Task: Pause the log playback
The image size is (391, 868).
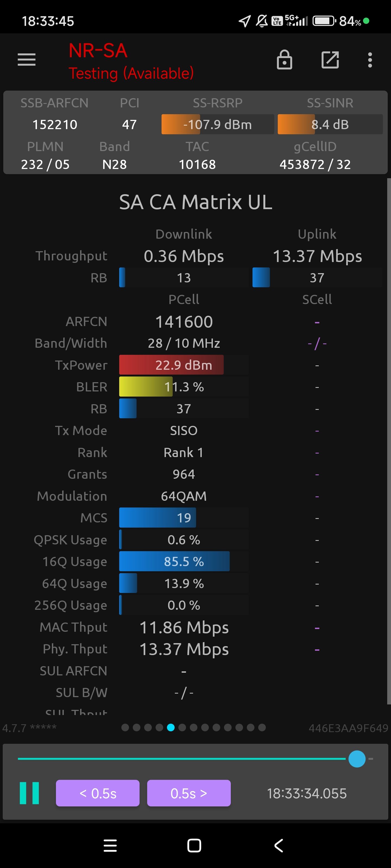Action: tap(29, 793)
